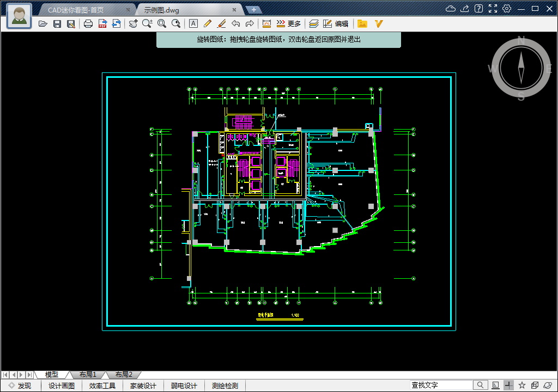Click the orange VIP icon

379,24
